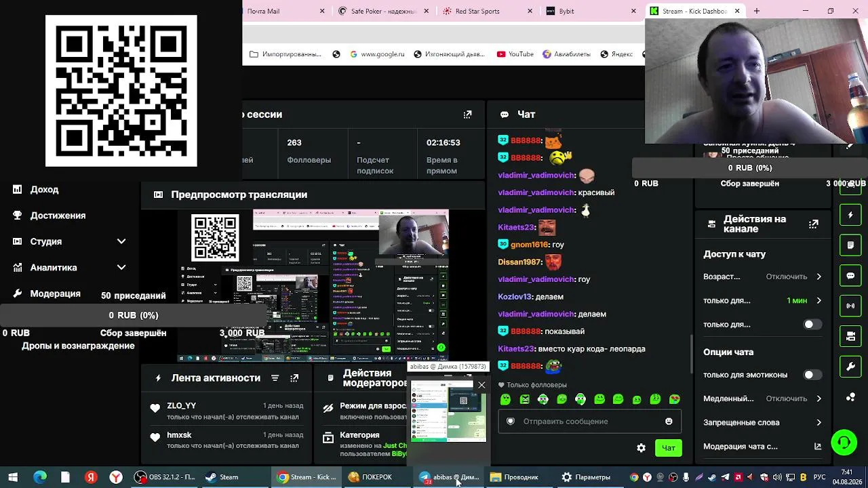Click hmxsk in activity feed
The width and height of the screenshot is (868, 488).
click(179, 435)
